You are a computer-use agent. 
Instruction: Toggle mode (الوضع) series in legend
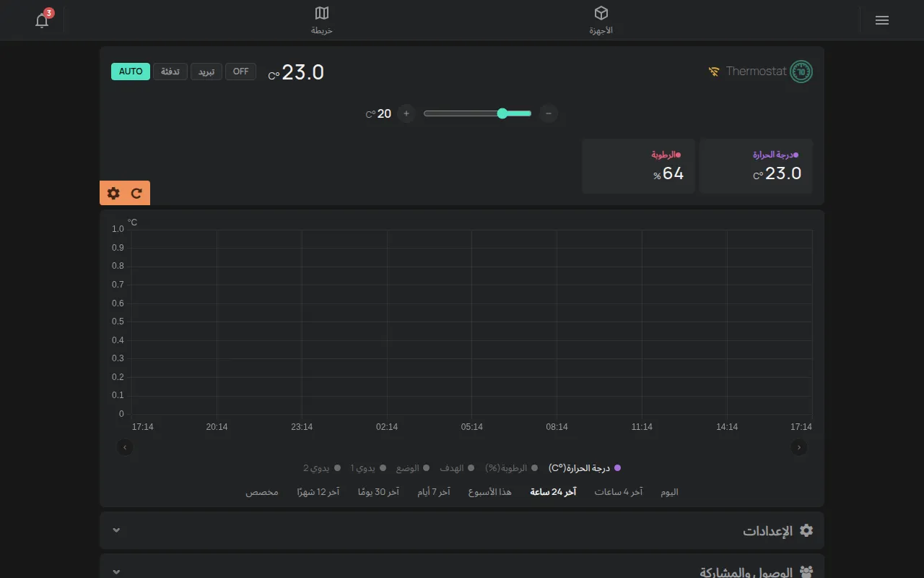(x=412, y=468)
